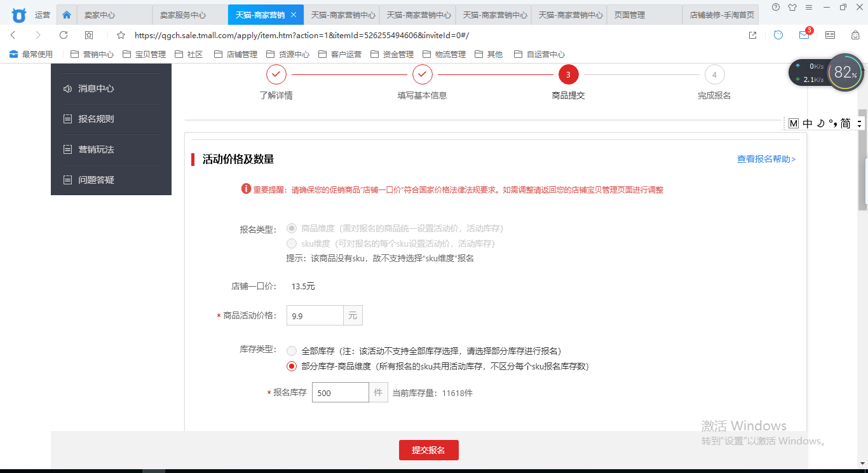Screen dimensions: 868x473
Task: Expand the 客户运营 bookmark folder
Action: 340,55
